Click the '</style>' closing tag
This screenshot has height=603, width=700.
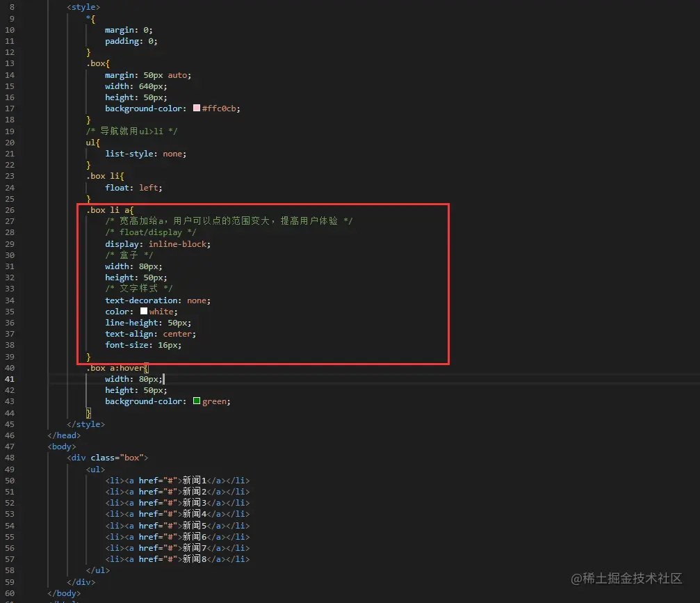tap(86, 424)
